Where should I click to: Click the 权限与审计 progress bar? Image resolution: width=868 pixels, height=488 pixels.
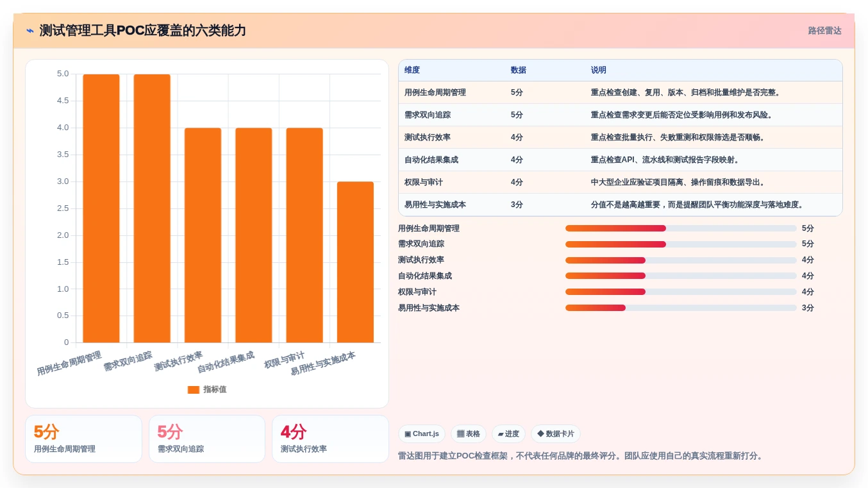pos(681,292)
